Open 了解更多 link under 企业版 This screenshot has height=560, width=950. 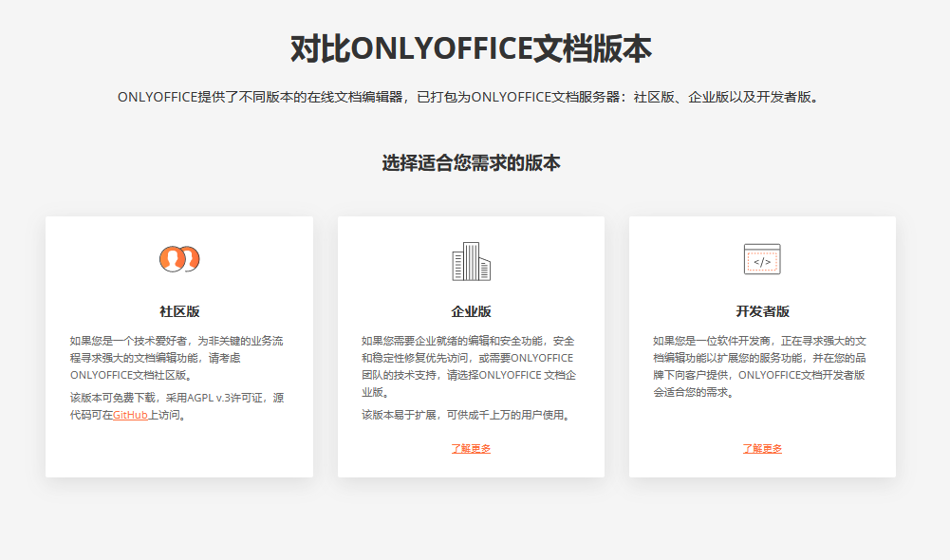471,449
